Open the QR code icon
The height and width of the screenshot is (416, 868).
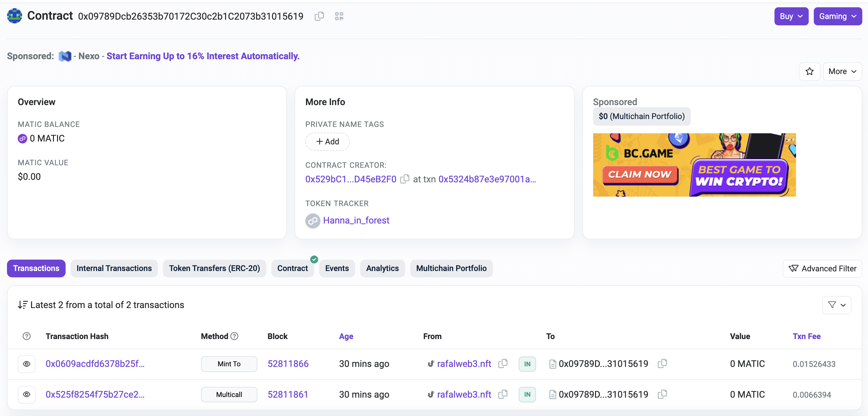[x=339, y=16]
